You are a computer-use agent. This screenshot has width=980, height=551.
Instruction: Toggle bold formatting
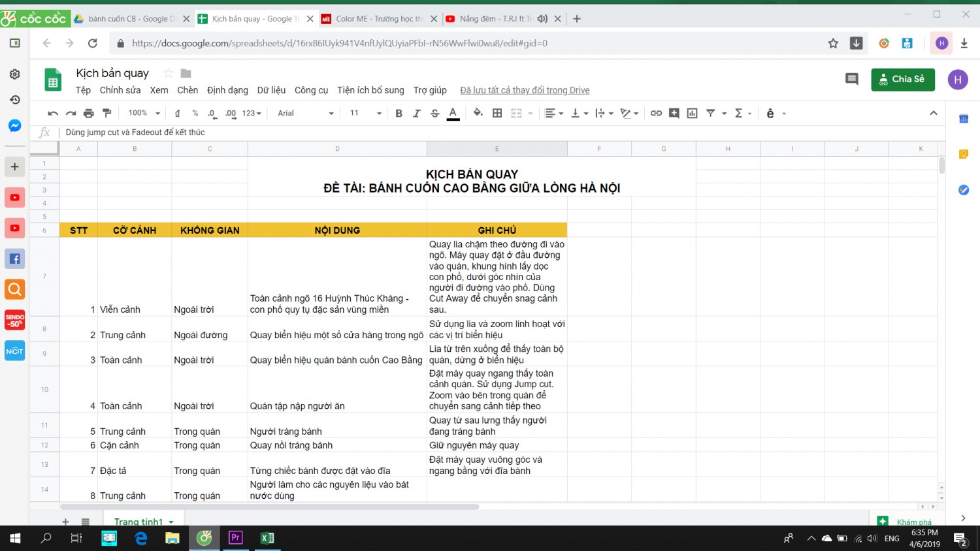tap(399, 114)
